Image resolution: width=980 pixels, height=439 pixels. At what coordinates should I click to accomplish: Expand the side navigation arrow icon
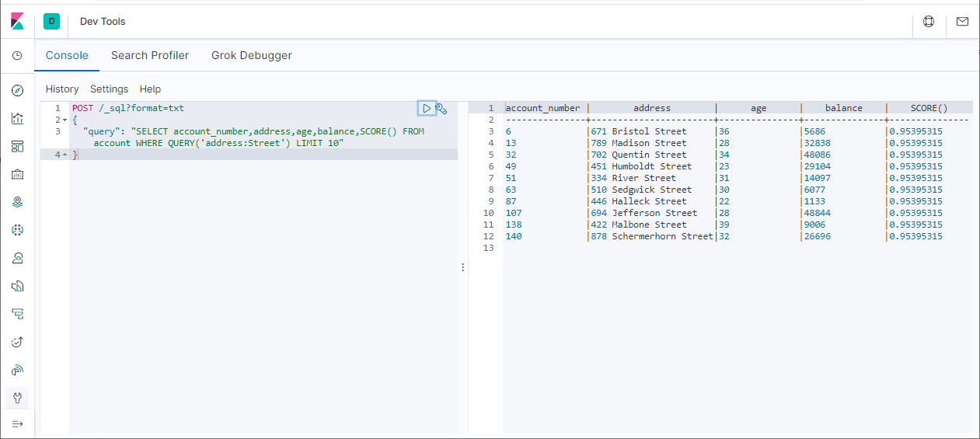17,424
